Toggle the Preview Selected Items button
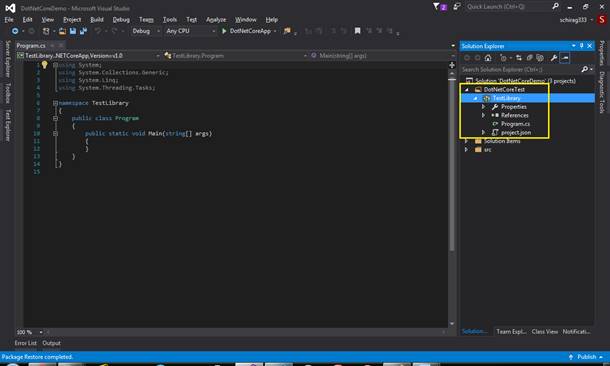Viewport: 610px width, 366px height. click(x=565, y=58)
